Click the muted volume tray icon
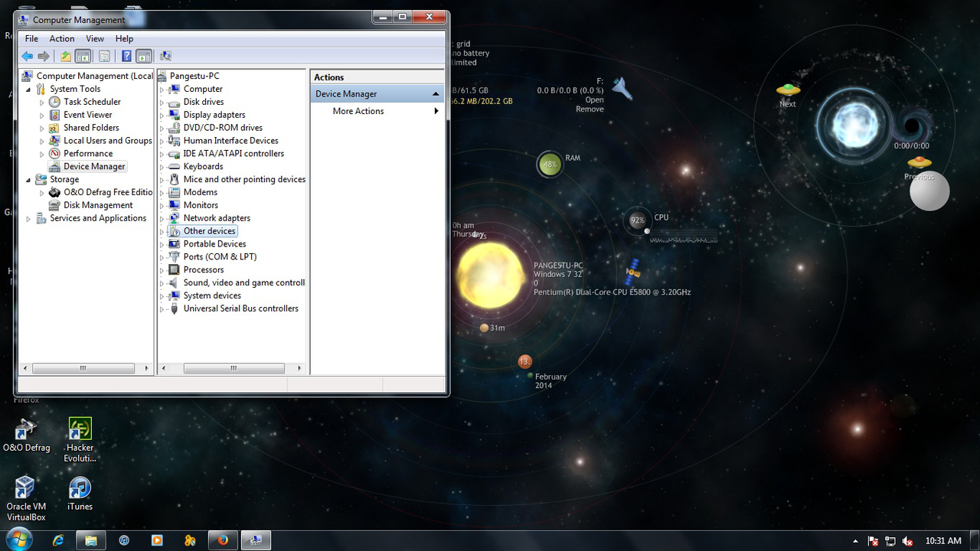Image resolution: width=980 pixels, height=551 pixels. (x=907, y=541)
